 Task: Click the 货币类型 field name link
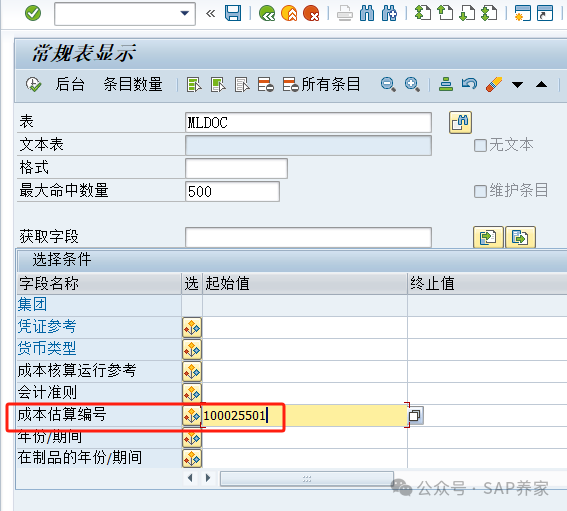click(x=47, y=349)
